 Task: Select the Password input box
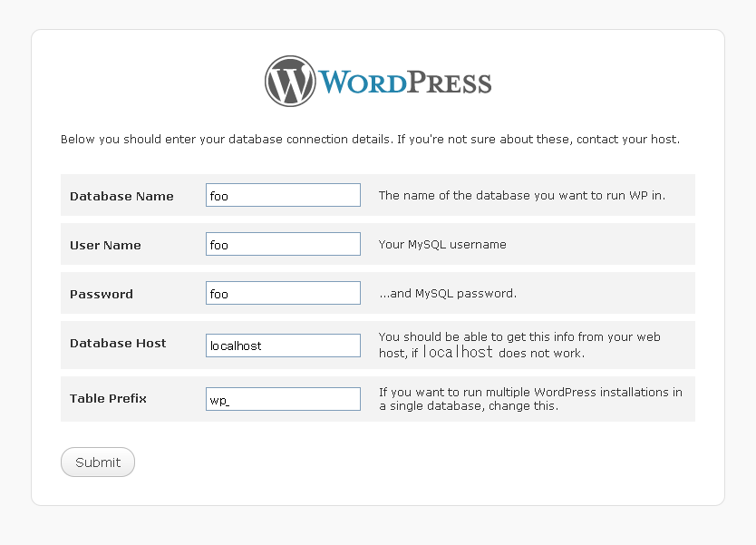click(283, 293)
